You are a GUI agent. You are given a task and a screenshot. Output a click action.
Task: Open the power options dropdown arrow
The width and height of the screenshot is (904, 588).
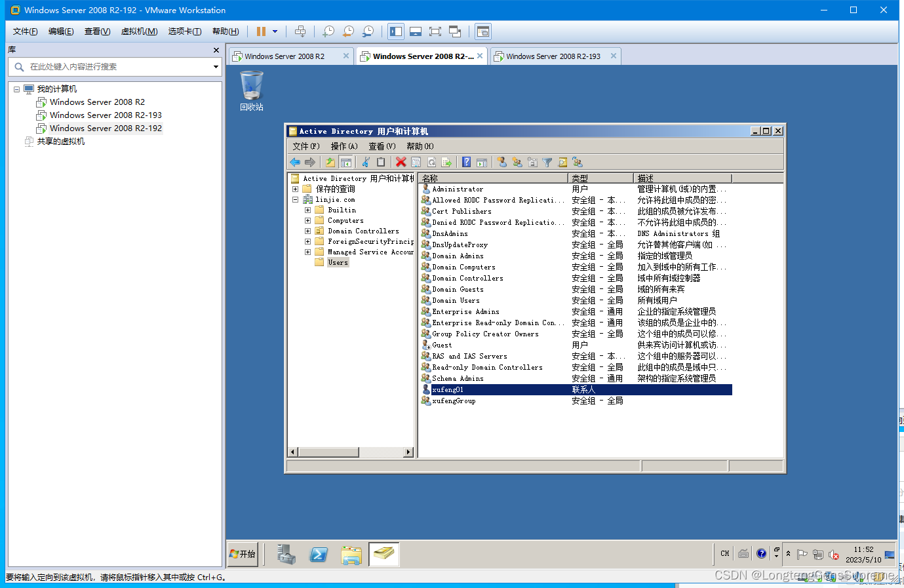click(x=275, y=31)
